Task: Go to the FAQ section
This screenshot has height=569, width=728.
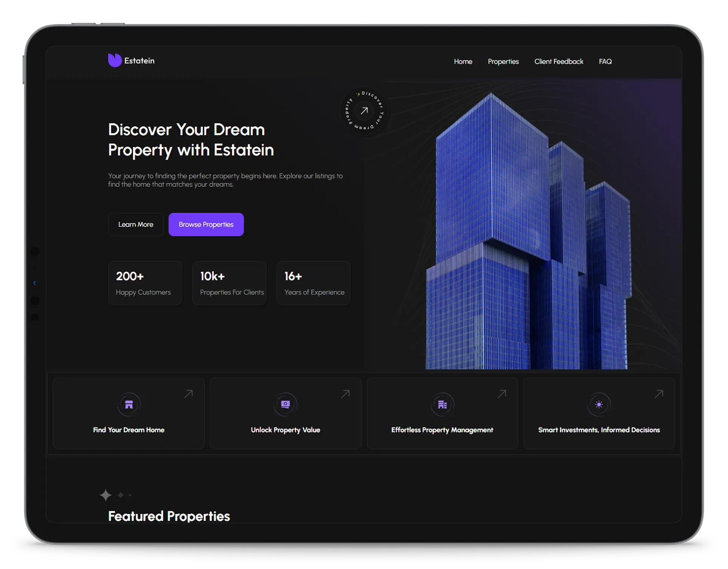Action: click(x=605, y=61)
